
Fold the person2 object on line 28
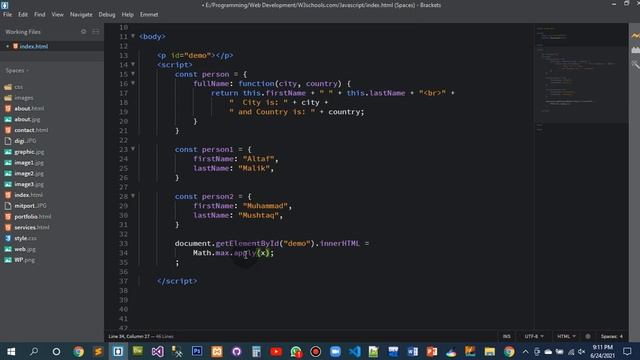tap(133, 196)
